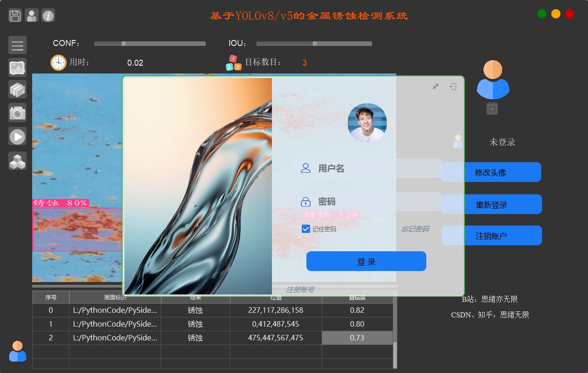Image resolution: width=588 pixels, height=373 pixels.
Task: Click the 锈蚀 80% detection label on image
Action: 60,203
